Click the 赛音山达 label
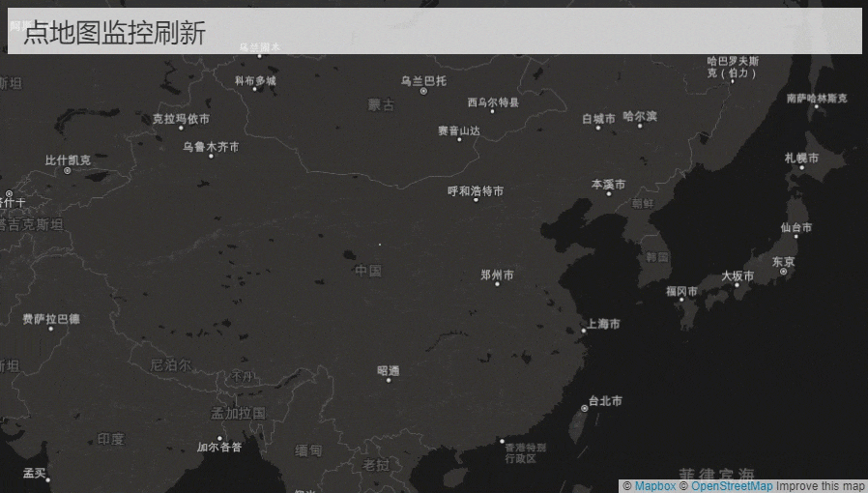The width and height of the screenshot is (868, 493). [x=459, y=130]
